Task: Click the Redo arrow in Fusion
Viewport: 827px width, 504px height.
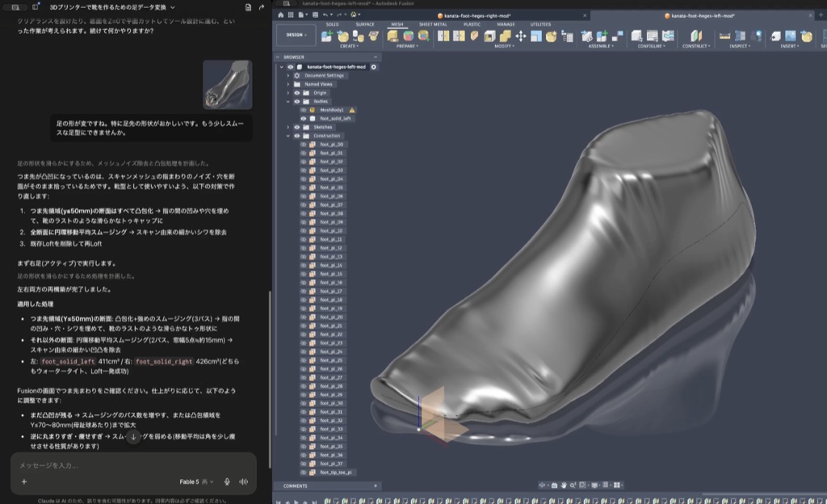Action: click(x=339, y=15)
